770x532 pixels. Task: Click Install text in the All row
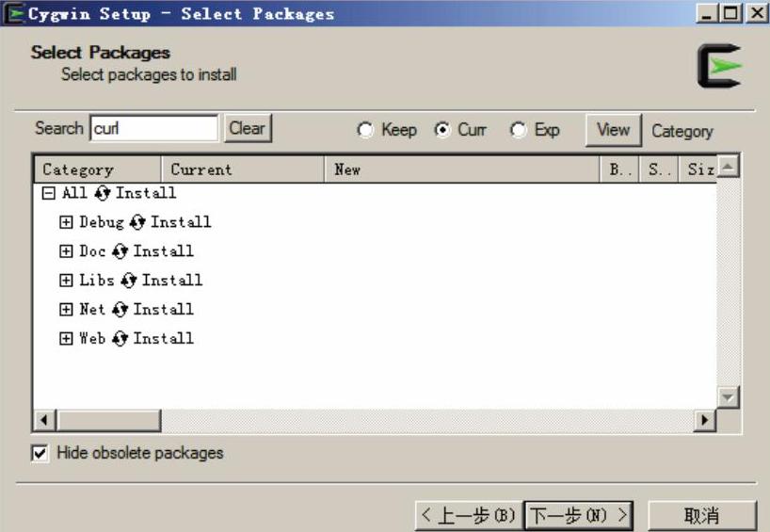point(146,193)
